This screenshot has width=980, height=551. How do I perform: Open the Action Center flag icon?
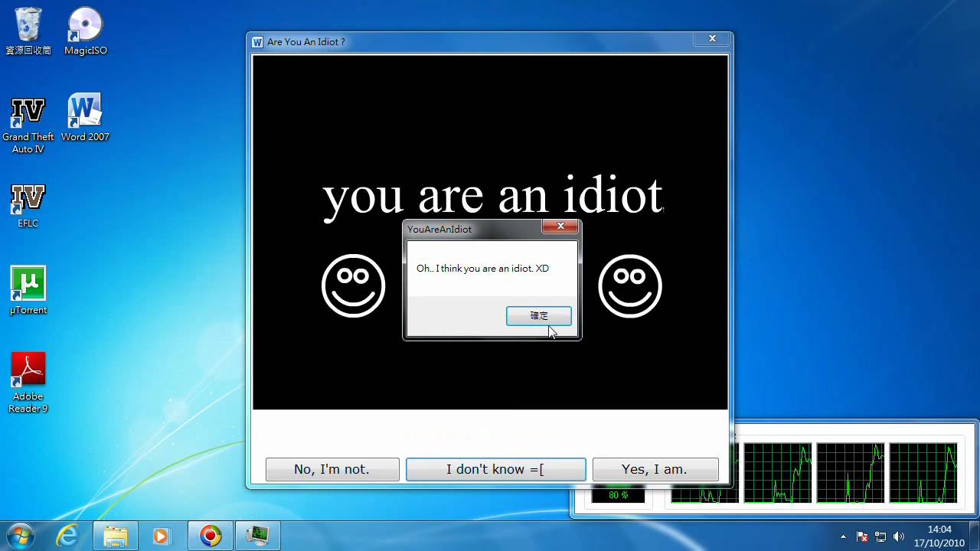point(862,536)
